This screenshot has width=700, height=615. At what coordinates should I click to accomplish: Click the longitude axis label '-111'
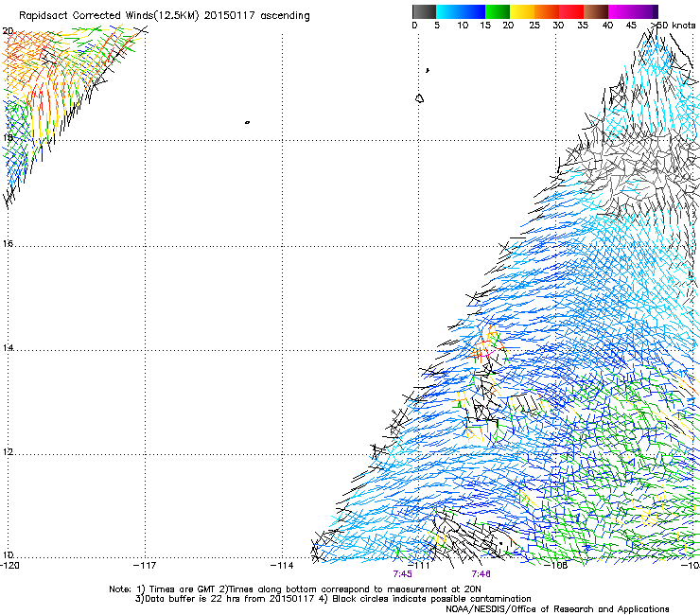tap(419, 566)
